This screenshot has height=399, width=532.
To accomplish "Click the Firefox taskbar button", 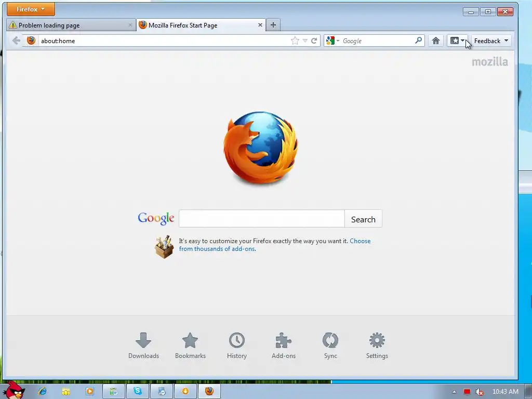I will tap(209, 391).
